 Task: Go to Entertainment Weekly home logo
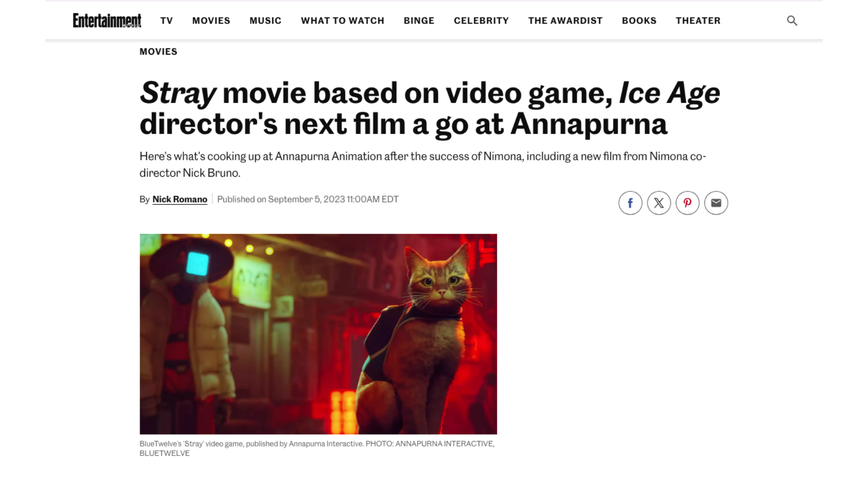(107, 20)
